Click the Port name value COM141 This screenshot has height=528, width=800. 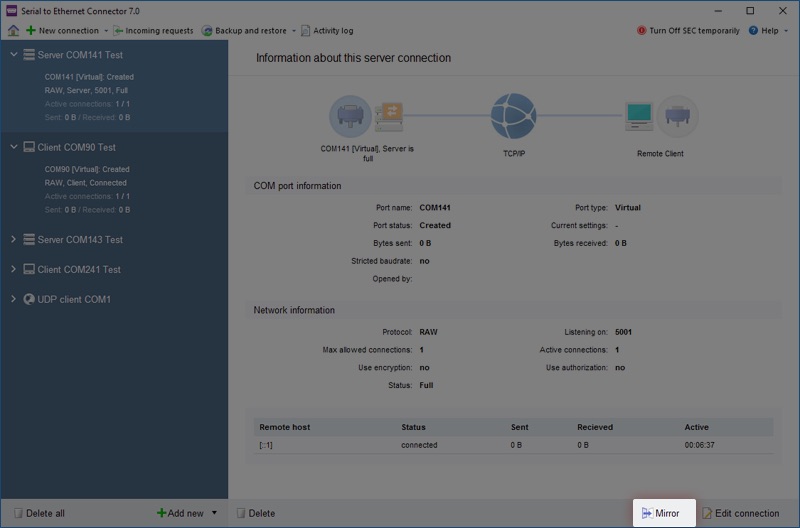(435, 208)
